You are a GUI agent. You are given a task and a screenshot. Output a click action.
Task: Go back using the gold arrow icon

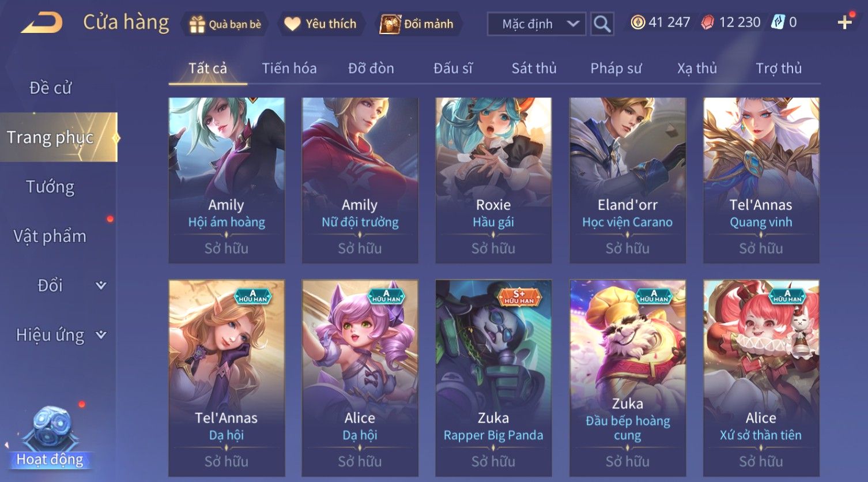point(42,23)
